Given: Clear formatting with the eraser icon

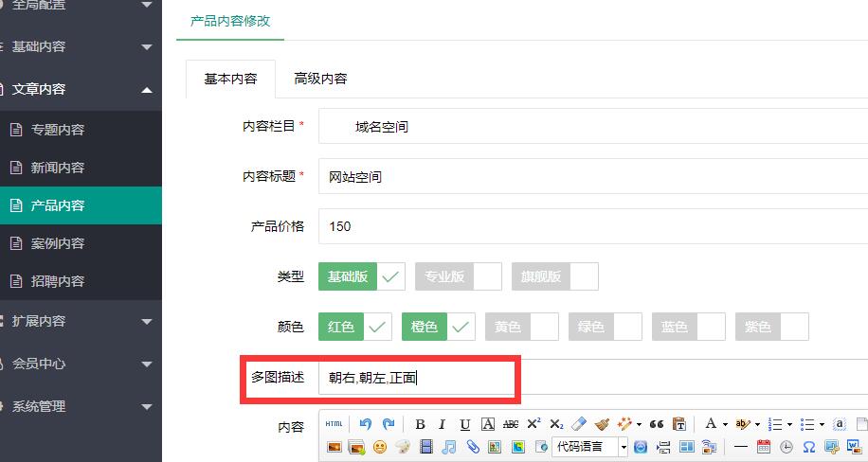Looking at the screenshot, I should coord(578,424).
